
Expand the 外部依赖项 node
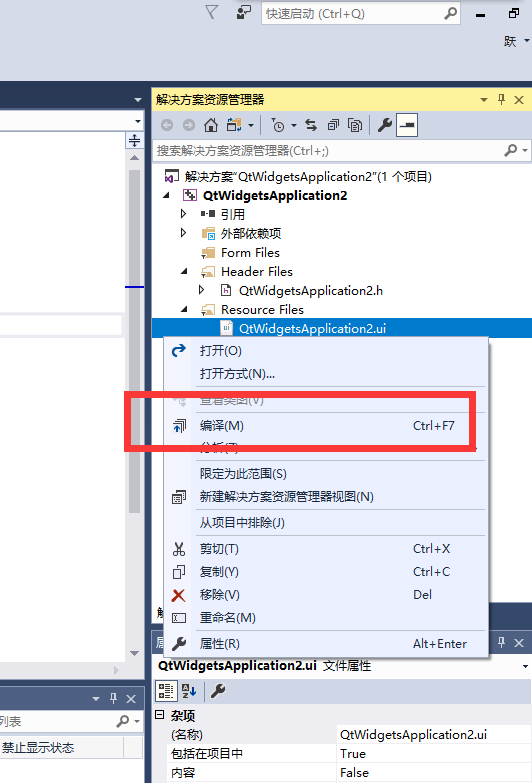(183, 233)
